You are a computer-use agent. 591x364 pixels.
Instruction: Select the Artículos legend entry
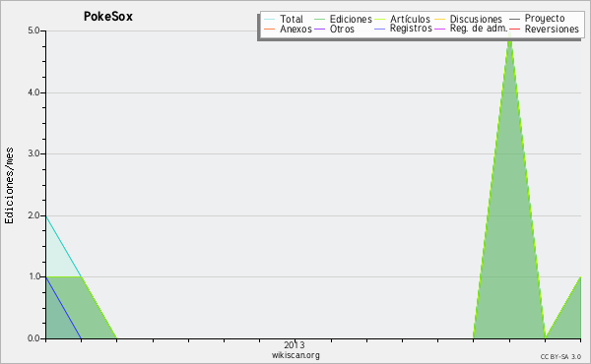pyautogui.click(x=403, y=19)
